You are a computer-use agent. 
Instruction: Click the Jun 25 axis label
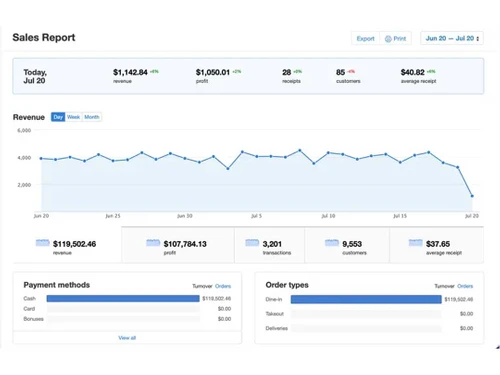point(113,216)
